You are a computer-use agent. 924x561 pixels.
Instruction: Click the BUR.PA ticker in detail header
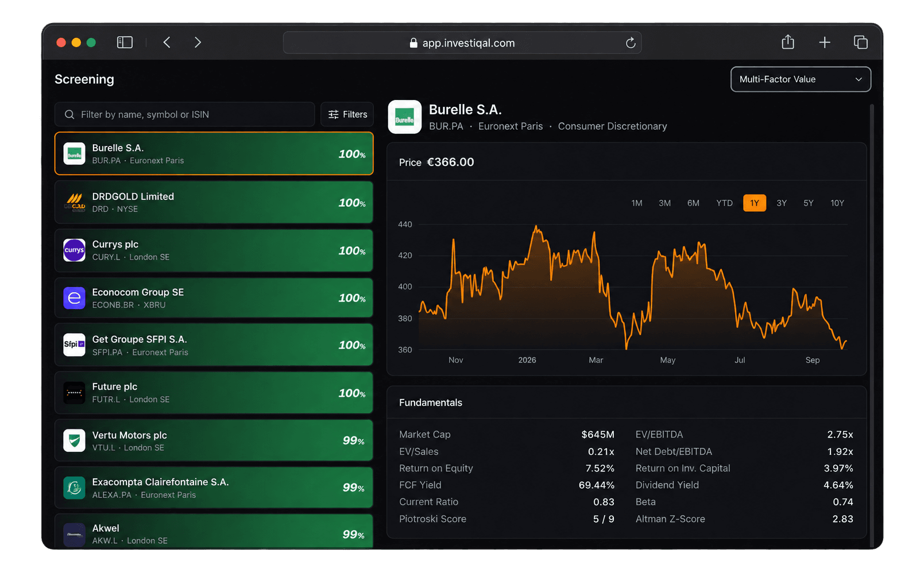[x=446, y=126]
